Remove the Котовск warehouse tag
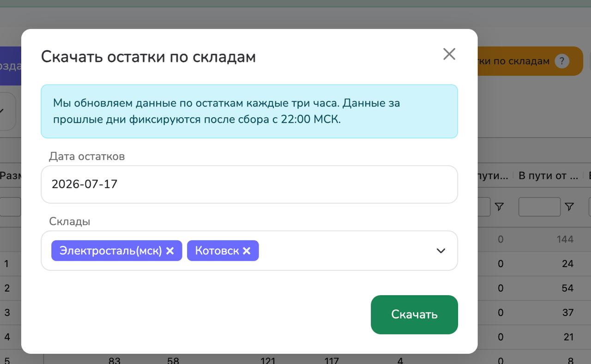The height and width of the screenshot is (364, 591). [247, 251]
